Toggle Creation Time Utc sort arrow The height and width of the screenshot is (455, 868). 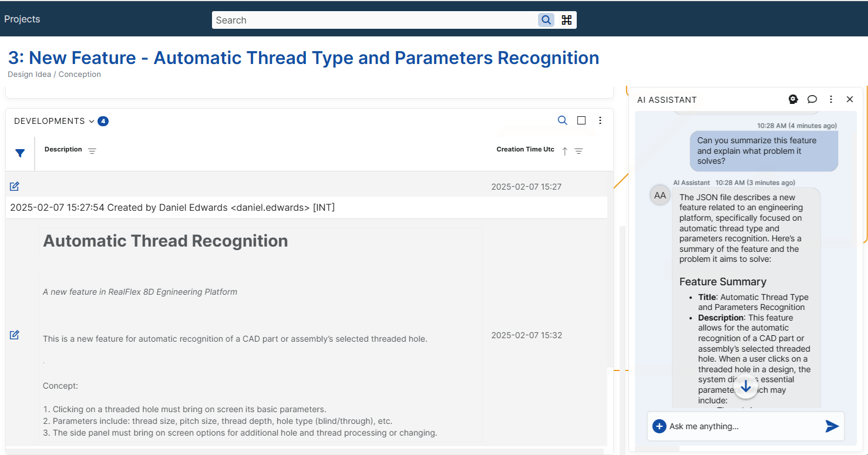565,151
